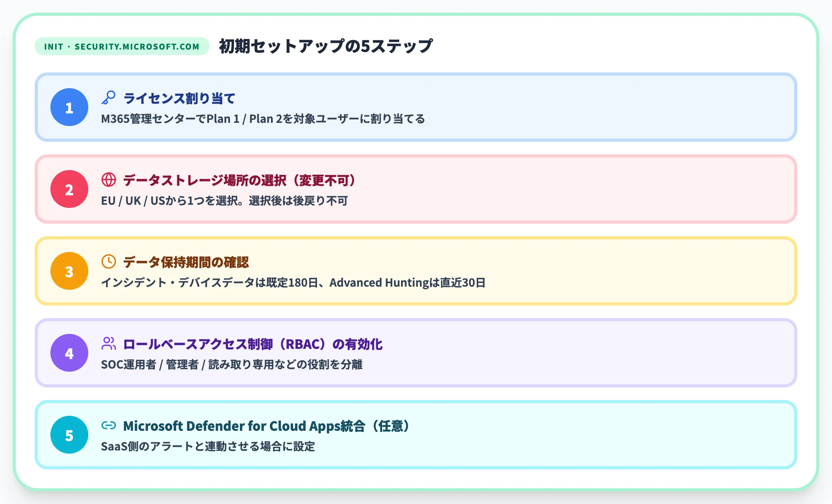Click the description mentioning Plan 1 / Plan 2

coord(263,119)
